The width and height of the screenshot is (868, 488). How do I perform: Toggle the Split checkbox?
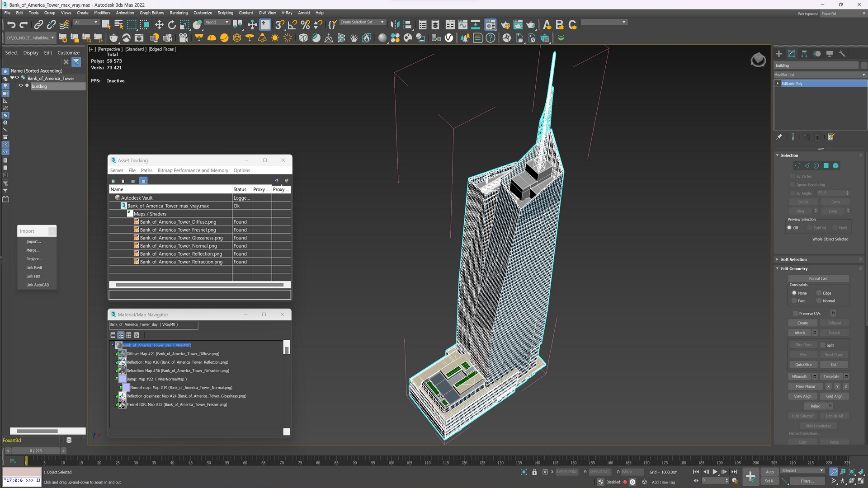823,345
